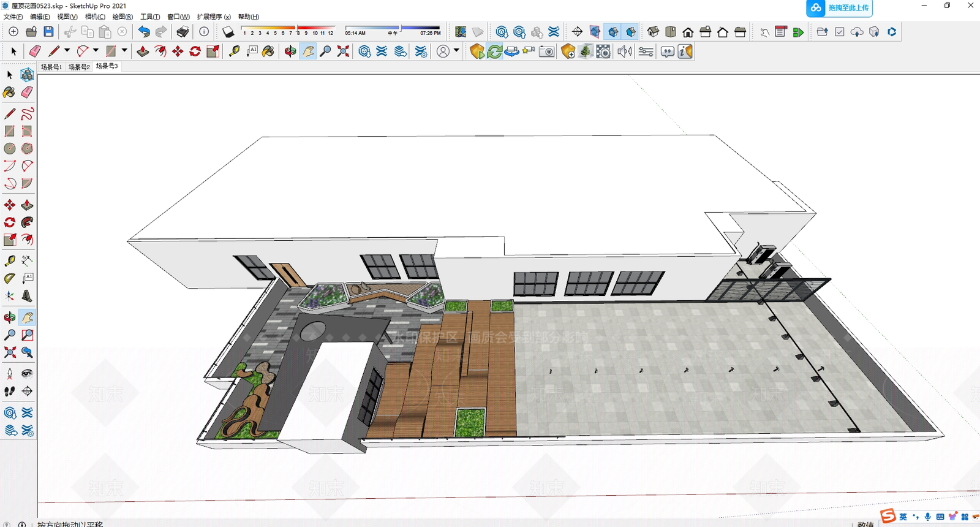
Task: Select the Axes tool
Action: tap(9, 296)
